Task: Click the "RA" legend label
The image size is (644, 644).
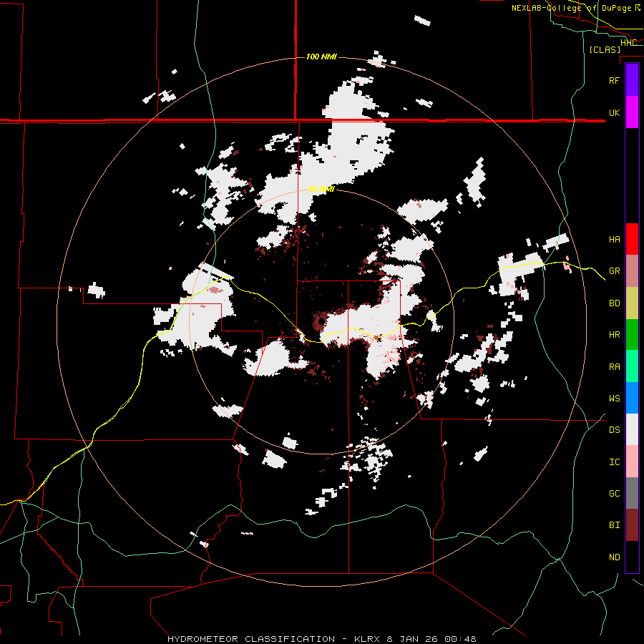Action: coord(614,367)
